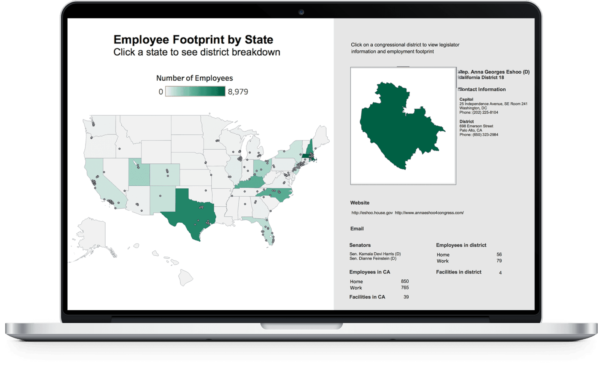The height and width of the screenshot is (366, 600).
Task: Select Kansas on the map
Action: click(x=195, y=179)
